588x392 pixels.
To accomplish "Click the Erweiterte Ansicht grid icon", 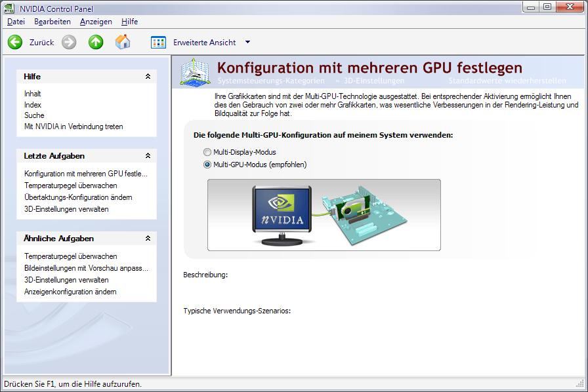I will [x=158, y=43].
